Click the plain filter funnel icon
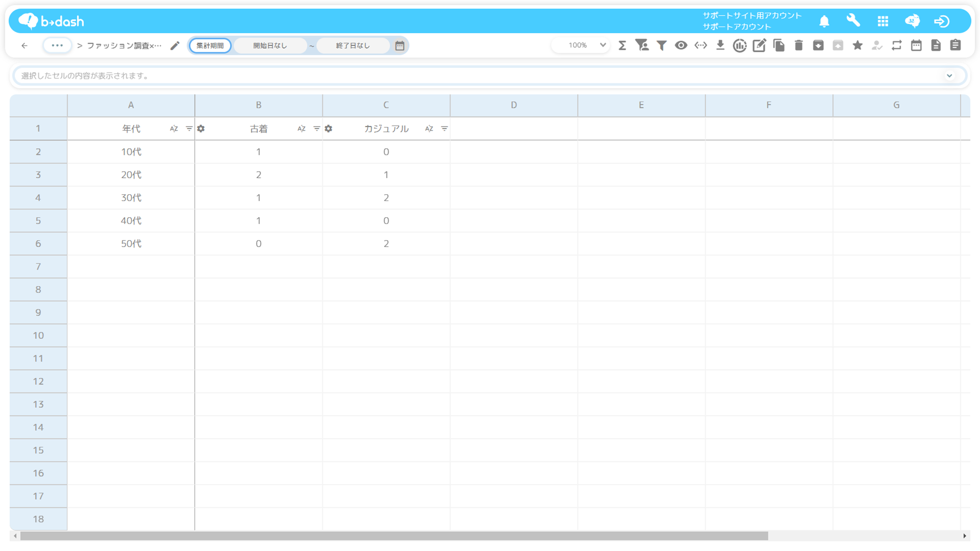980x551 pixels. click(662, 46)
